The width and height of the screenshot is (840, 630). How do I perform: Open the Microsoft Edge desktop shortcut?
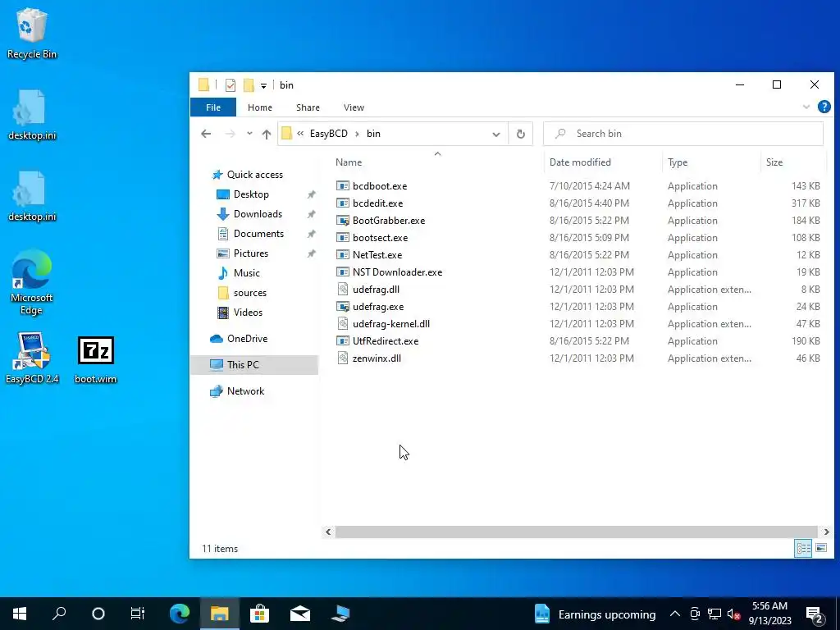[32, 282]
